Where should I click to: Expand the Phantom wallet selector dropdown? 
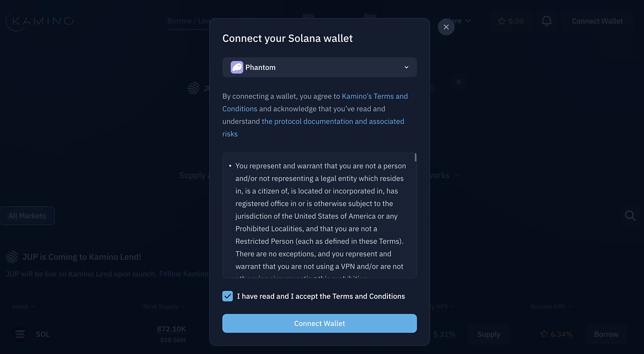406,67
